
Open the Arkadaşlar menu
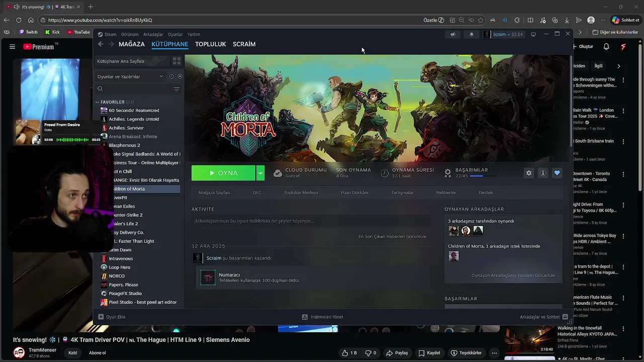click(x=153, y=35)
